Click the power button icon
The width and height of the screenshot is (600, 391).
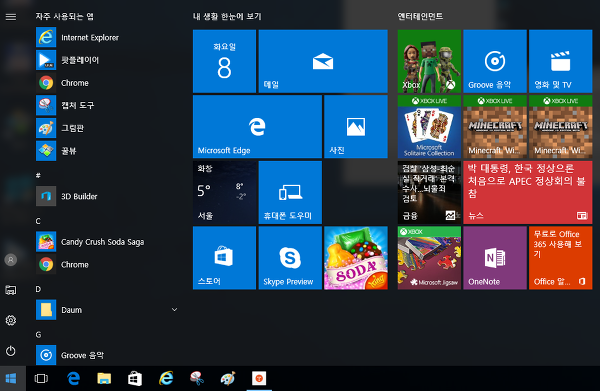click(11, 351)
